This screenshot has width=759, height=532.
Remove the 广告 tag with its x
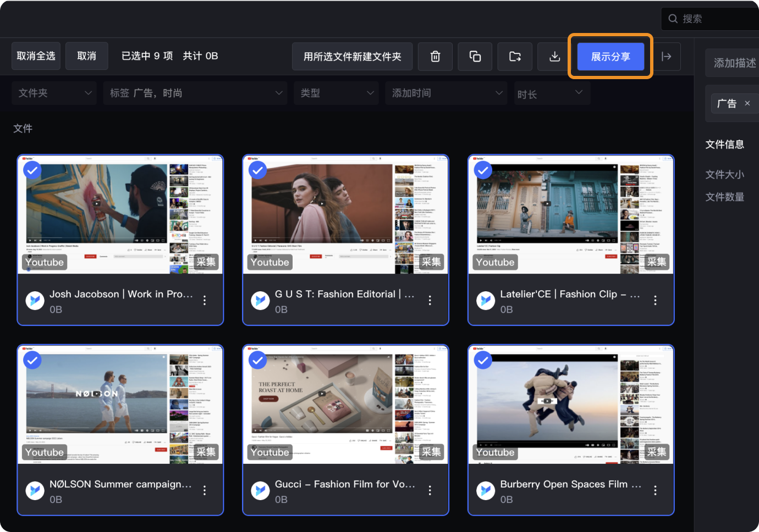pyautogui.click(x=747, y=103)
